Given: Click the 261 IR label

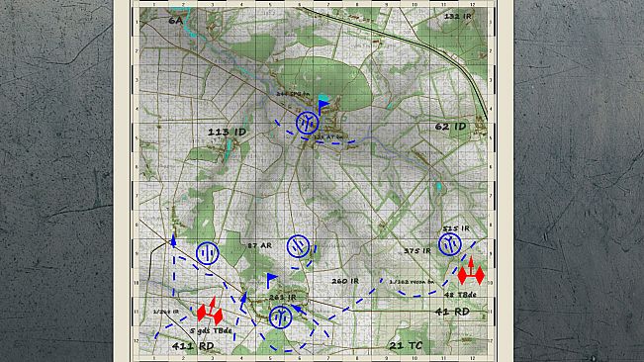Looking at the screenshot, I should (x=283, y=297).
